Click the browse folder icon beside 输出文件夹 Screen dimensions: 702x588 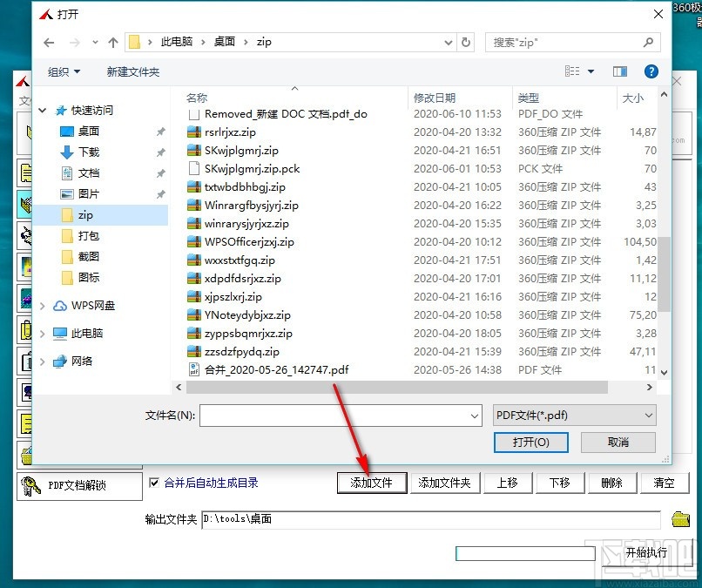[x=682, y=518]
